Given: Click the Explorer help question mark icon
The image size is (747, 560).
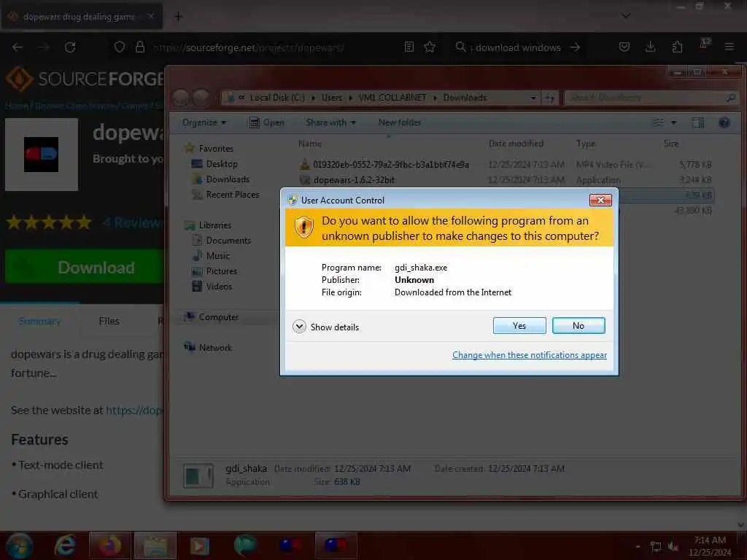Looking at the screenshot, I should (x=724, y=122).
